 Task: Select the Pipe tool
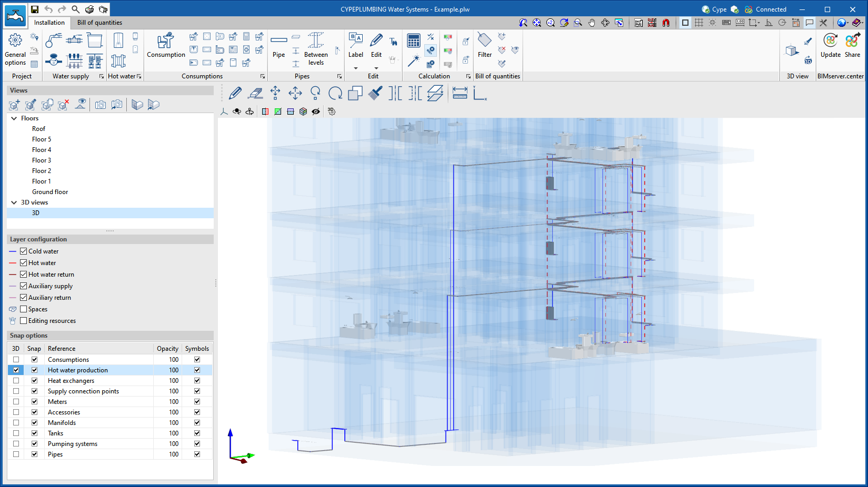tap(278, 45)
